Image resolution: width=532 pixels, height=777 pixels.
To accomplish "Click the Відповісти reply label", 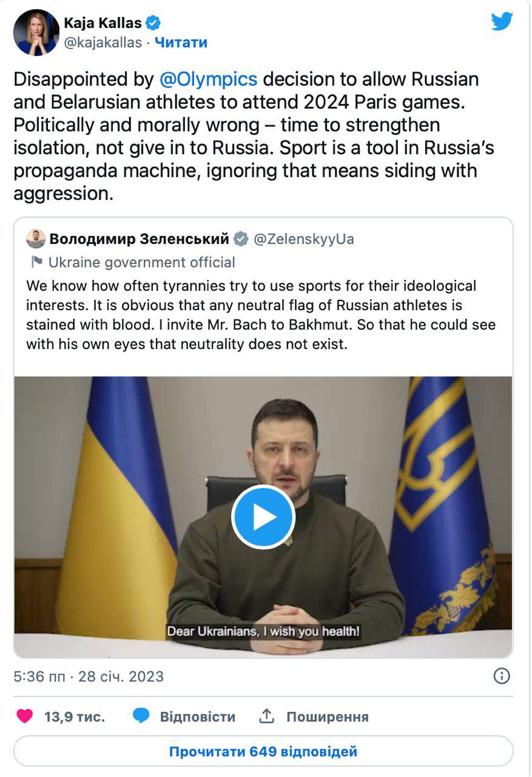I will (197, 717).
